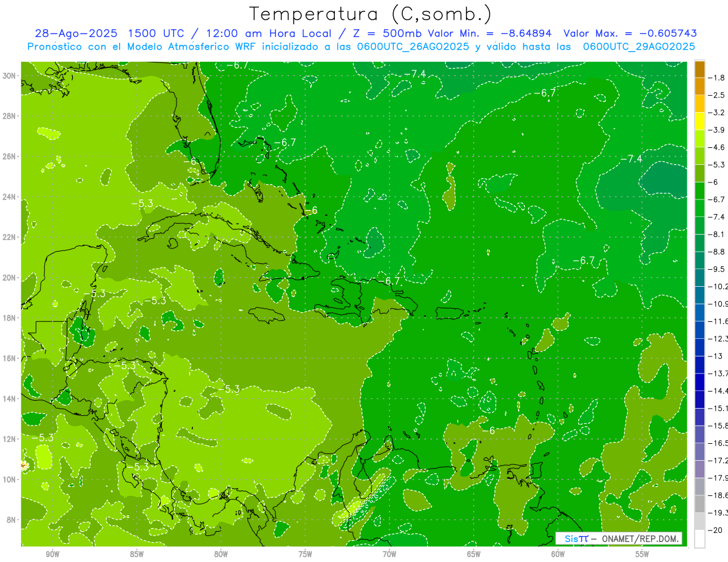Click the orange swatch between -1.8 and -2.5
Viewport: 728px width, 562px height.
coord(699,87)
